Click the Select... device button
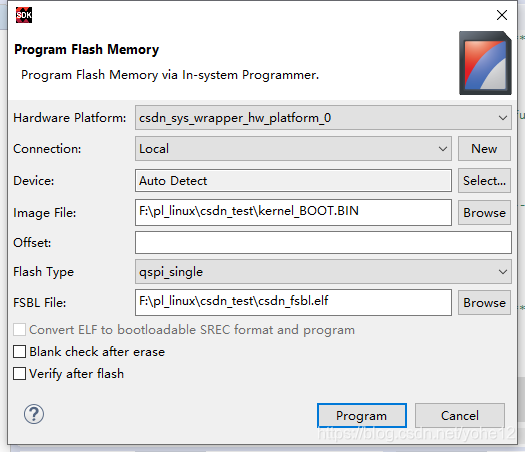This screenshot has width=525, height=452. [484, 180]
